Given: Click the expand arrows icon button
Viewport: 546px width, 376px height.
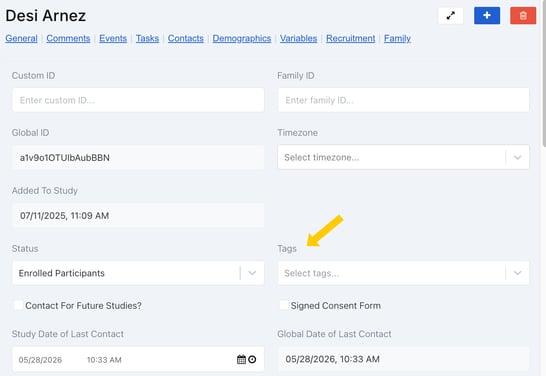Looking at the screenshot, I should point(451,16).
